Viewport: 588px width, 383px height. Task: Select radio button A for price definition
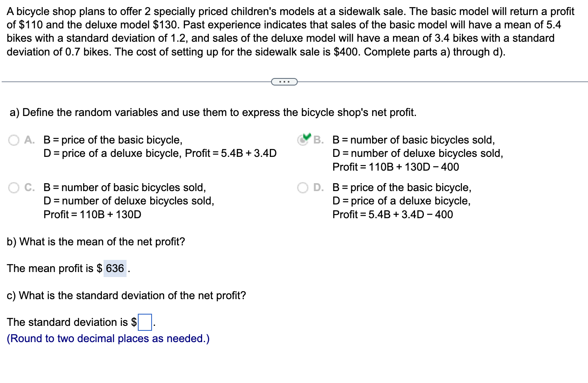pyautogui.click(x=13, y=140)
